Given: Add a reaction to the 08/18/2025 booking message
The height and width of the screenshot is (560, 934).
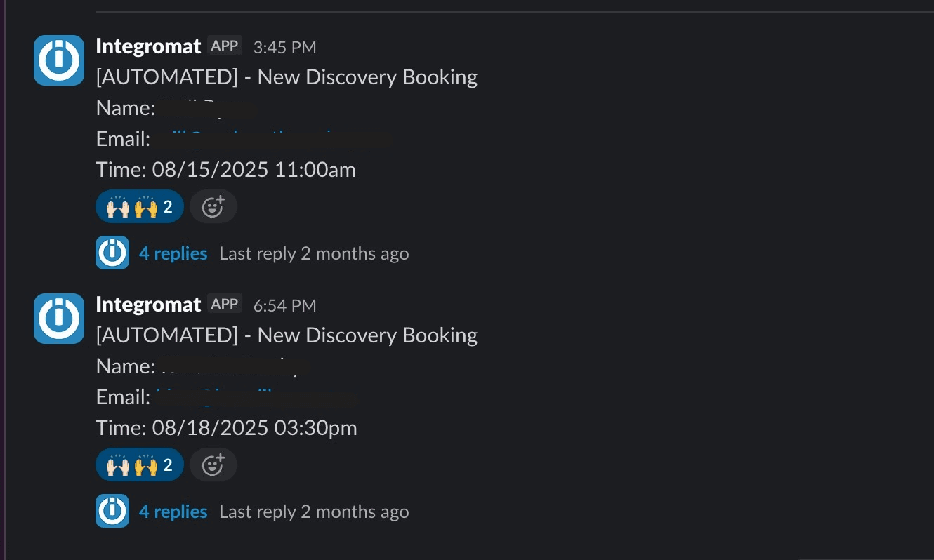Looking at the screenshot, I should [x=213, y=465].
